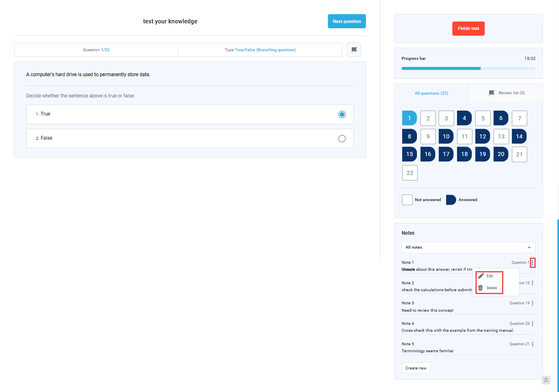This screenshot has width=559, height=392.
Task: Click the Finish test button
Action: pyautogui.click(x=468, y=29)
